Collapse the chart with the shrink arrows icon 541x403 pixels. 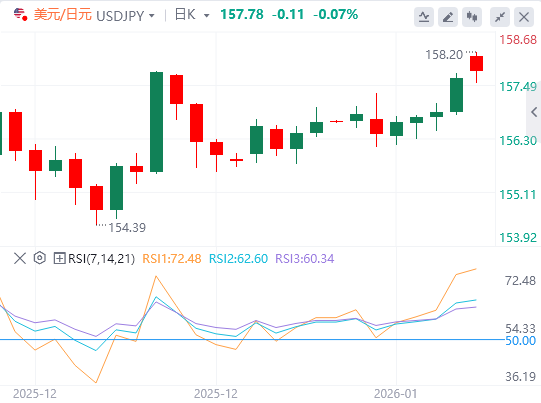pos(500,17)
